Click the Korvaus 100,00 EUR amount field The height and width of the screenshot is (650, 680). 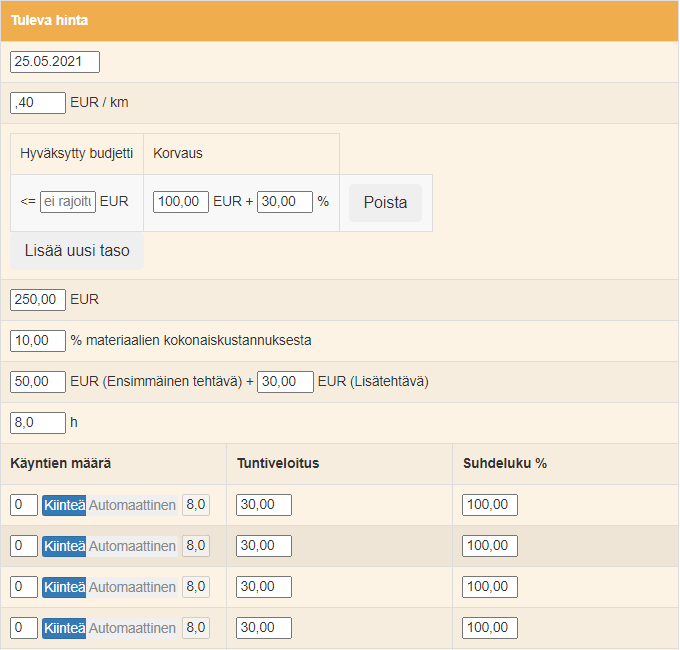181,202
